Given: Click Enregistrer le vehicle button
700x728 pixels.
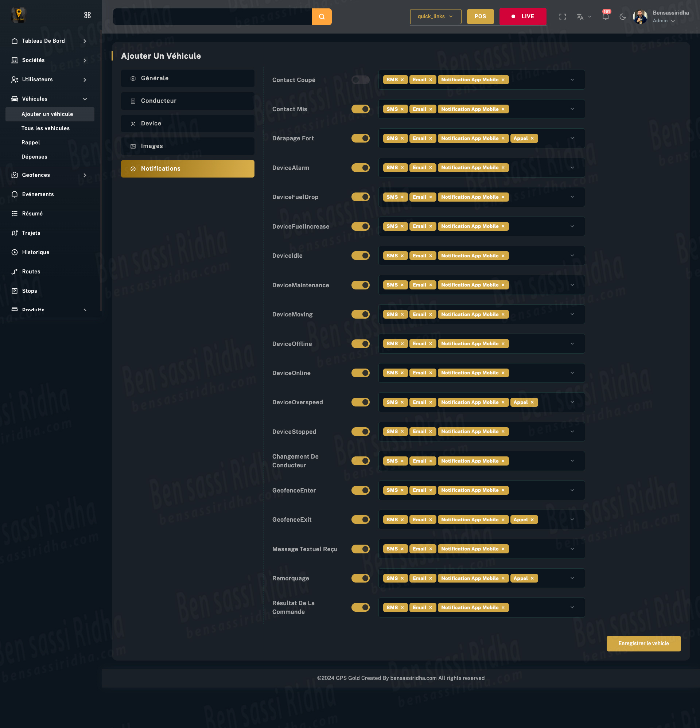Looking at the screenshot, I should point(643,643).
